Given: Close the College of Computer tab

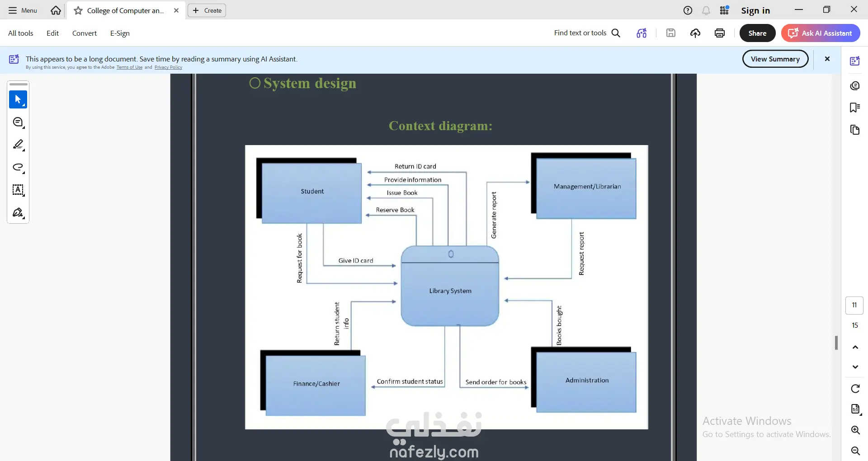Looking at the screenshot, I should click(176, 10).
